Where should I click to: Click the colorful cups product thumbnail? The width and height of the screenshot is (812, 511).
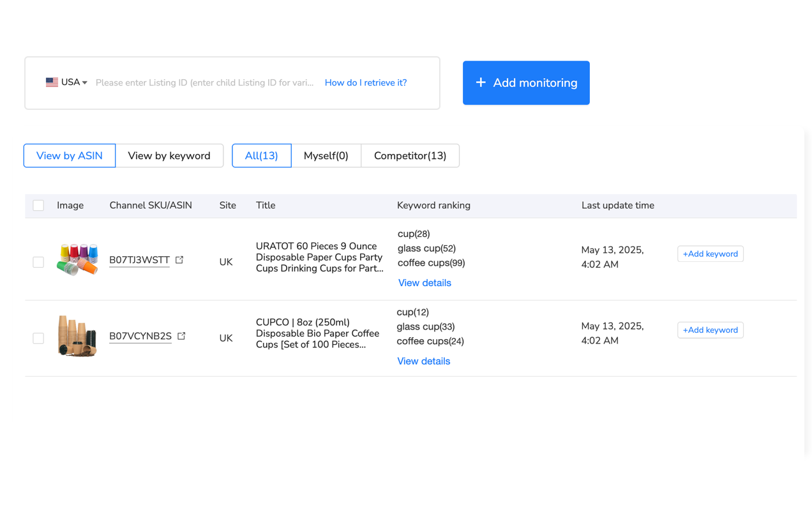pos(77,261)
